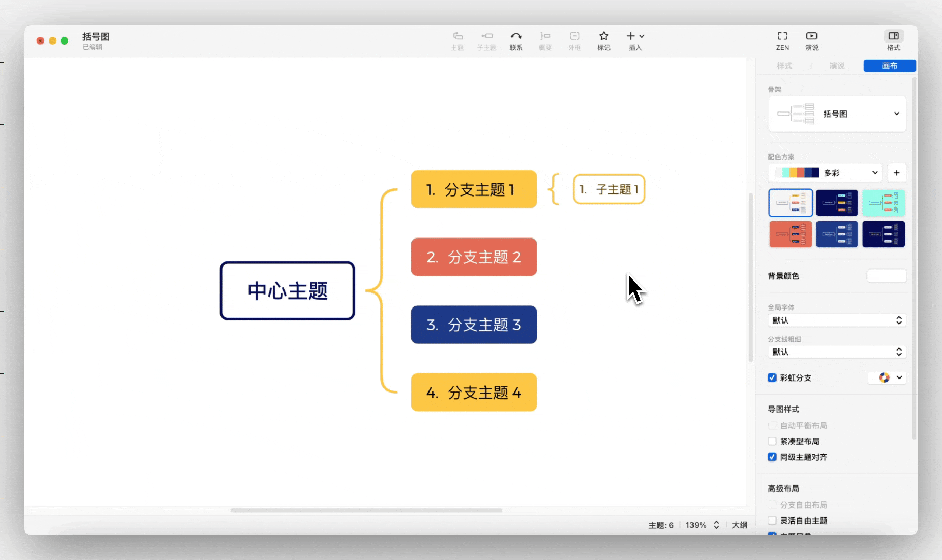Click the 主题 topic icon in toolbar
942x560 pixels.
458,40
